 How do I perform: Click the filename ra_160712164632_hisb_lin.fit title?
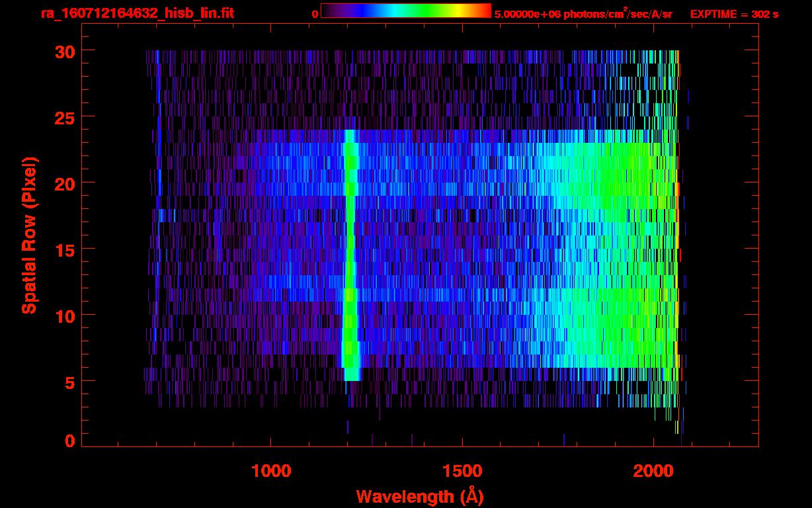point(138,13)
